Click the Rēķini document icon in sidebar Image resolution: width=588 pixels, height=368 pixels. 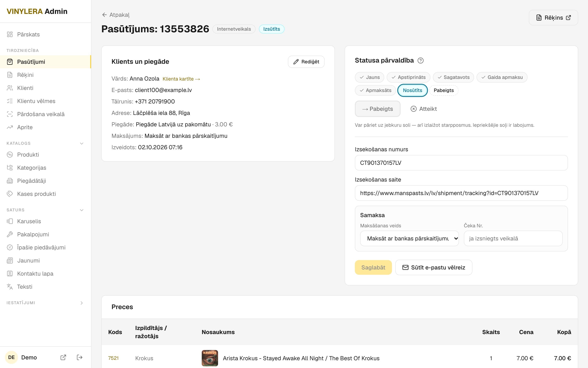point(10,75)
